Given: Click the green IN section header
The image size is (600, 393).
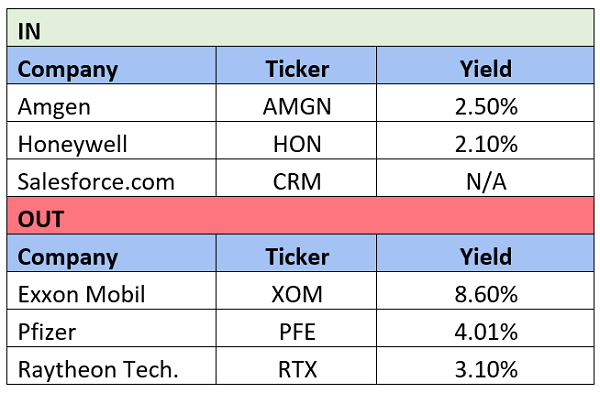Looking at the screenshot, I should coord(300,28).
